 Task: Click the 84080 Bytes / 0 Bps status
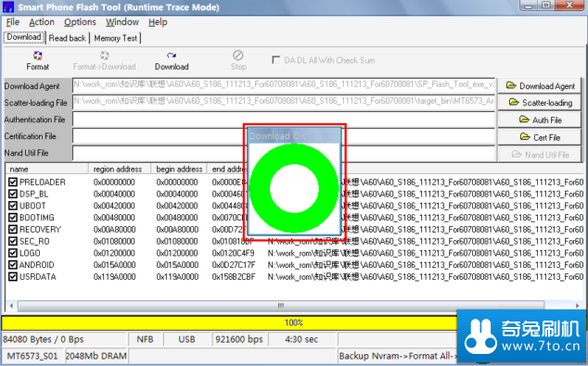(65, 339)
